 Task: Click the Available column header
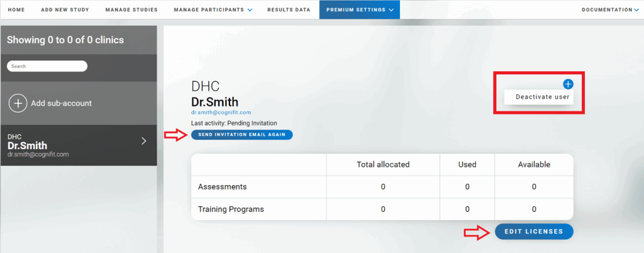[534, 165]
